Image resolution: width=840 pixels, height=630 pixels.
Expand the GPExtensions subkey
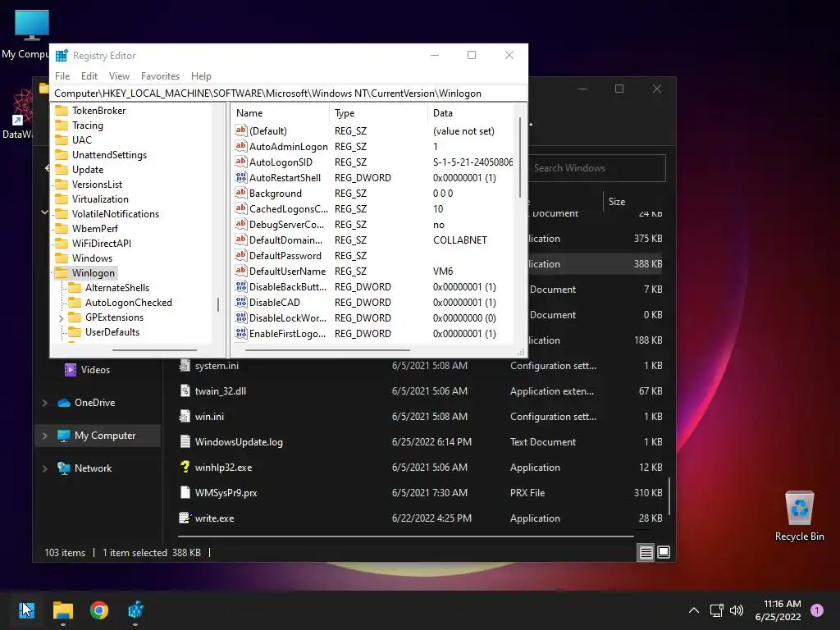[61, 317]
